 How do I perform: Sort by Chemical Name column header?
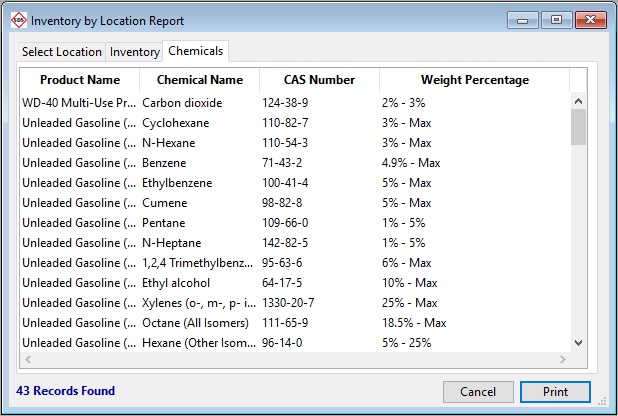click(199, 80)
